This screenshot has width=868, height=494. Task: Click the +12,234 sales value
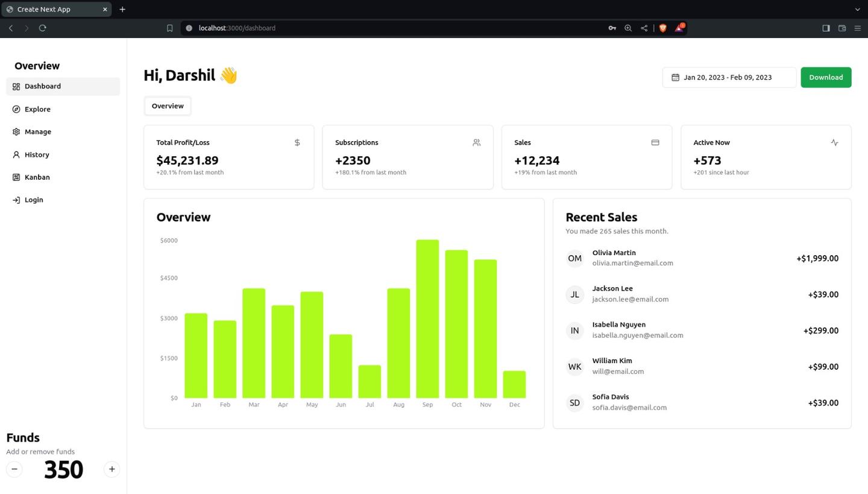point(537,160)
